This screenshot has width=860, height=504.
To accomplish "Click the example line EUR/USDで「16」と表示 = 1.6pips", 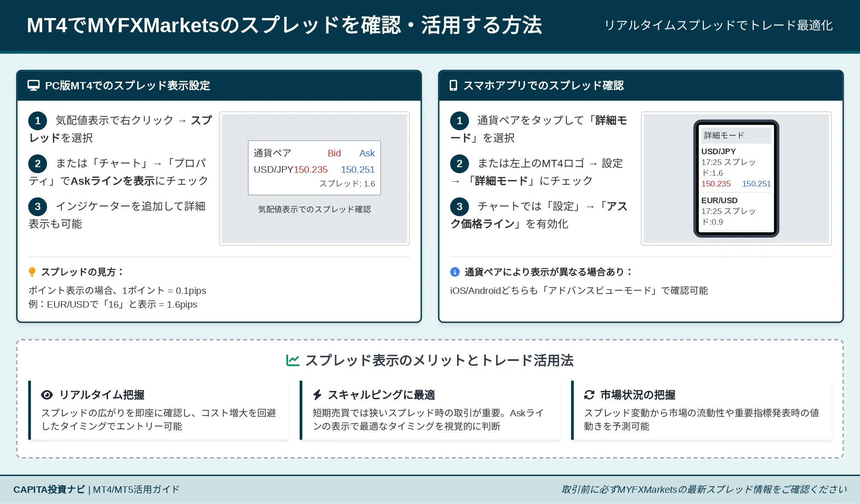I will pyautogui.click(x=113, y=305).
